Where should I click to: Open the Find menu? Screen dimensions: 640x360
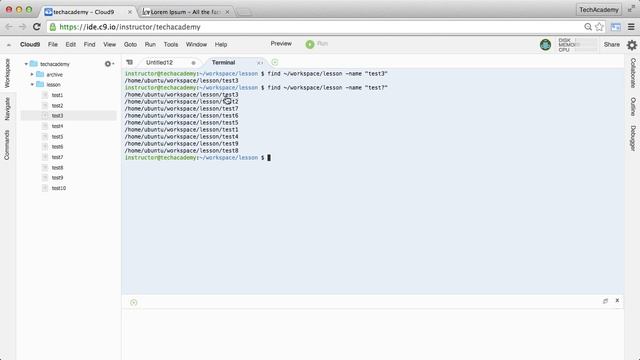click(x=89, y=44)
